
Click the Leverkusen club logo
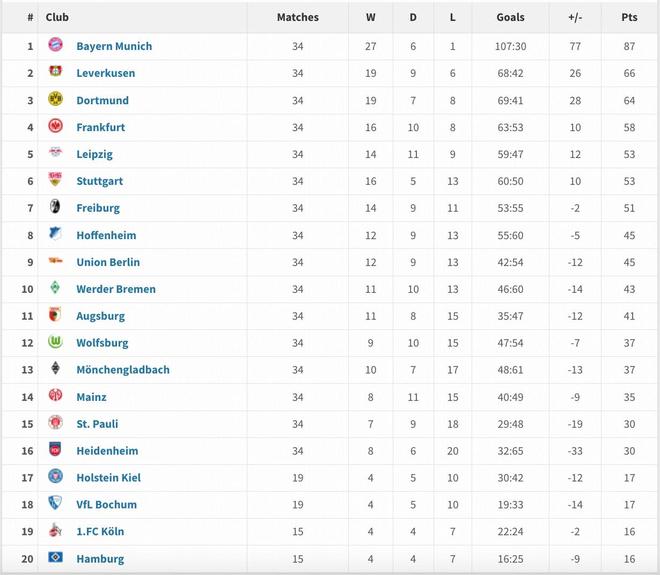coord(55,73)
